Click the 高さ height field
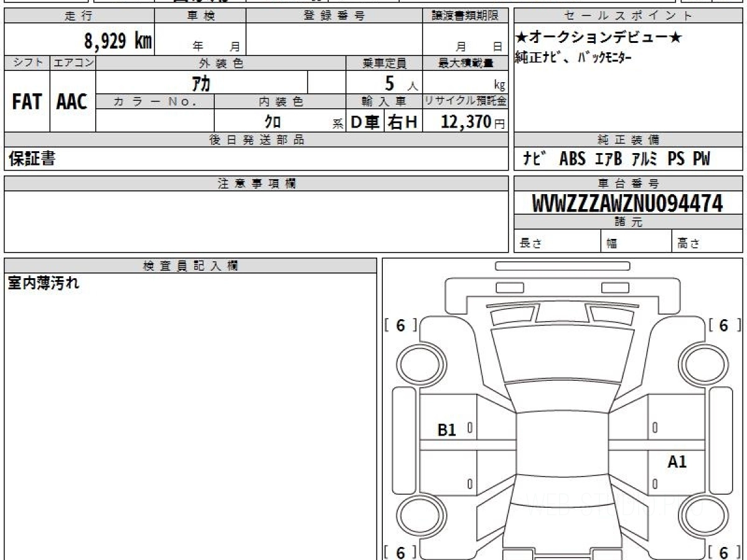The height and width of the screenshot is (560, 747). click(x=707, y=241)
